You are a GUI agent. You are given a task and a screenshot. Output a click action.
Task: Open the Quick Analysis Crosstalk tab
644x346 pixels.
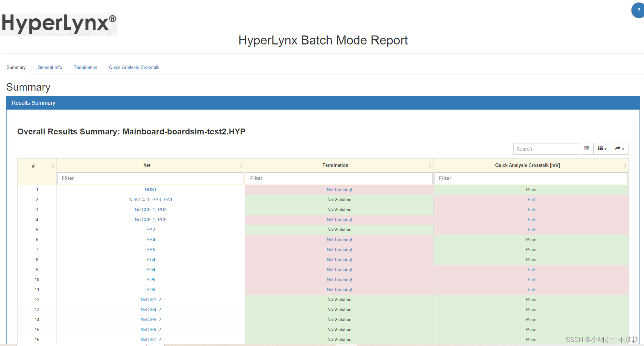pyautogui.click(x=134, y=67)
